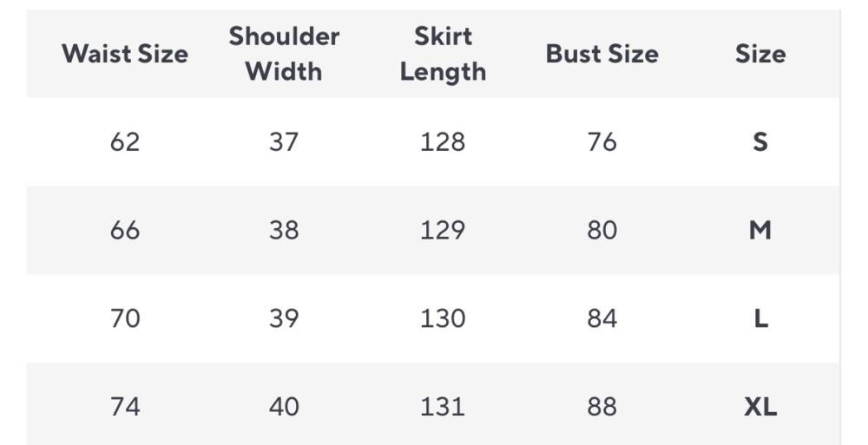The image size is (868, 445).
Task: Click bust size value 76
Action: click(602, 141)
